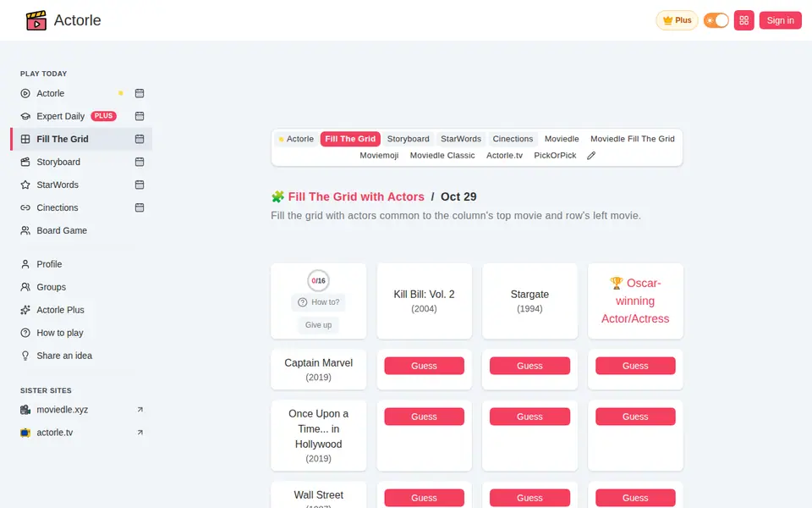Click external arrow icon beside moviedle.xyz
The width and height of the screenshot is (812, 508).
(140, 410)
